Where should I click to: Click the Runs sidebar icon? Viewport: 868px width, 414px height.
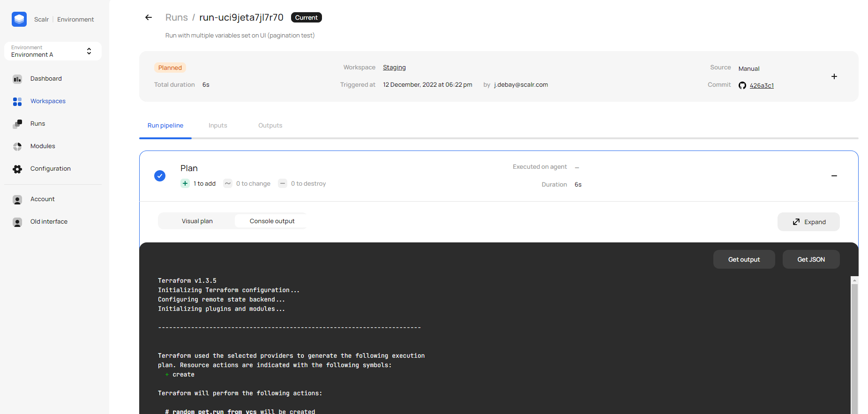(17, 124)
